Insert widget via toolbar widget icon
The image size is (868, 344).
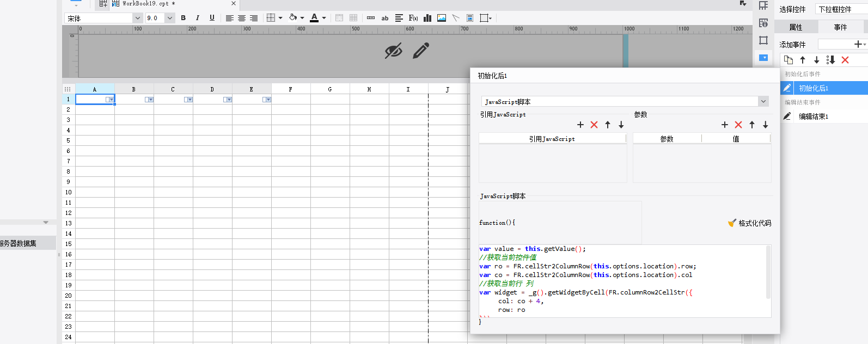coord(371,18)
